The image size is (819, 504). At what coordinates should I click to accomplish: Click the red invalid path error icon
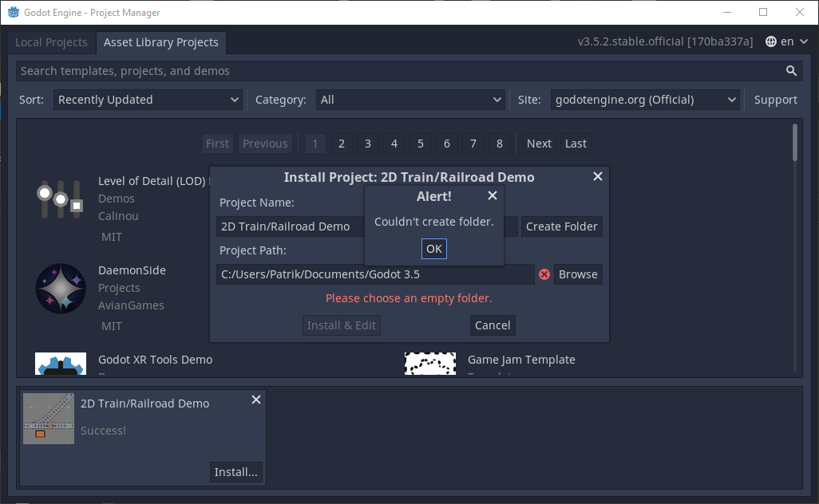click(544, 274)
